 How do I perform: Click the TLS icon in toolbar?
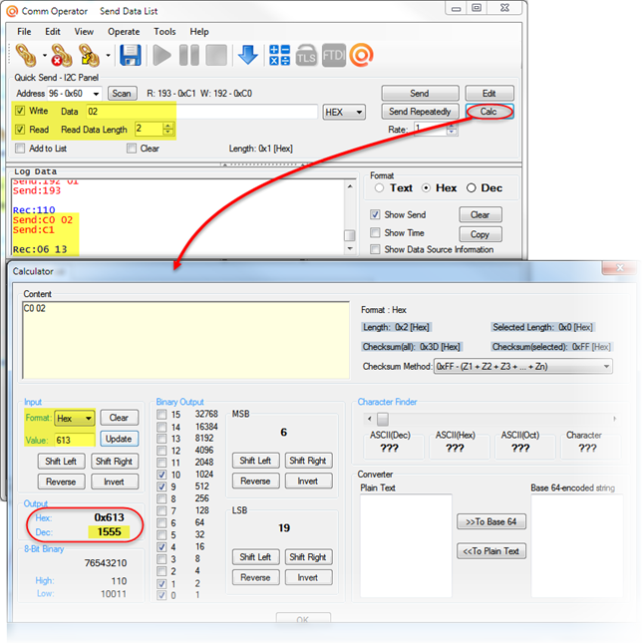(x=306, y=55)
